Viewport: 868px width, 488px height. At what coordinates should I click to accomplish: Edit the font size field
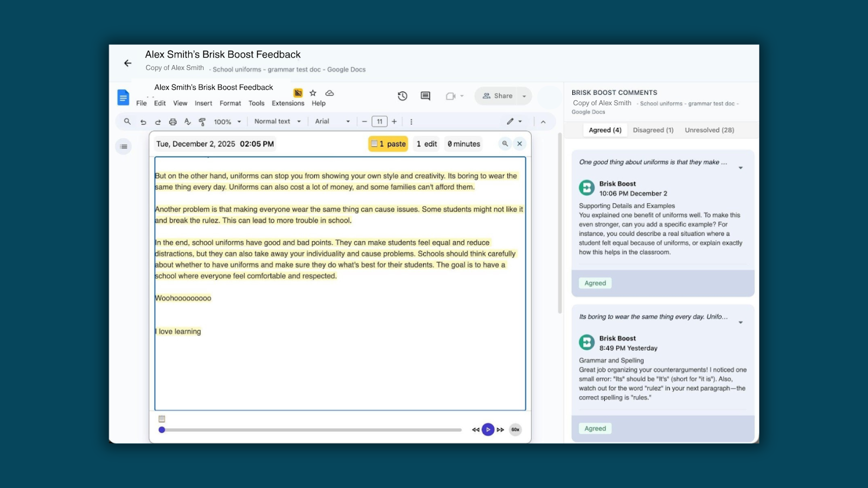379,121
